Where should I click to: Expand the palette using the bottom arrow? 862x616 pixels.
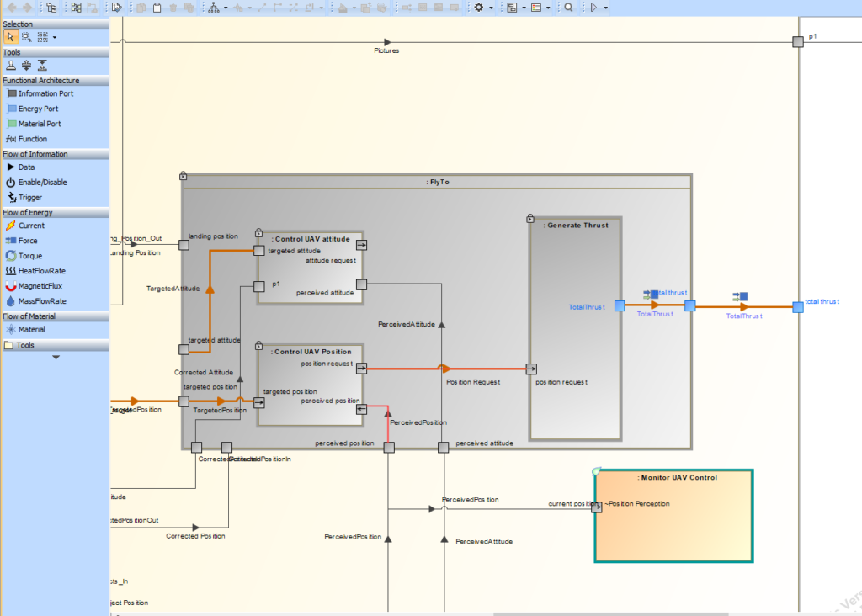coord(56,356)
